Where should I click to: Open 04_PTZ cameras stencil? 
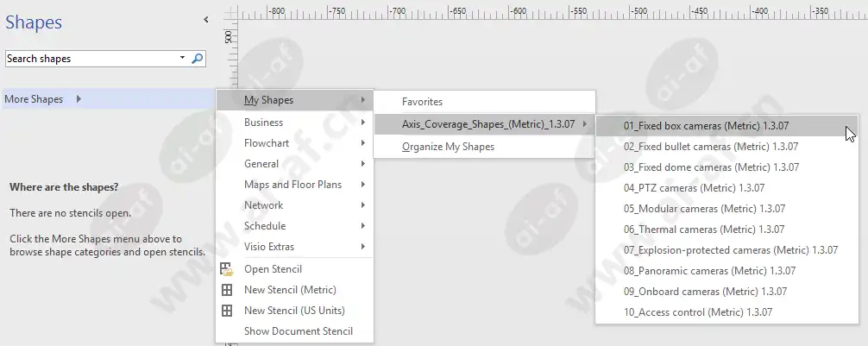(x=726, y=188)
